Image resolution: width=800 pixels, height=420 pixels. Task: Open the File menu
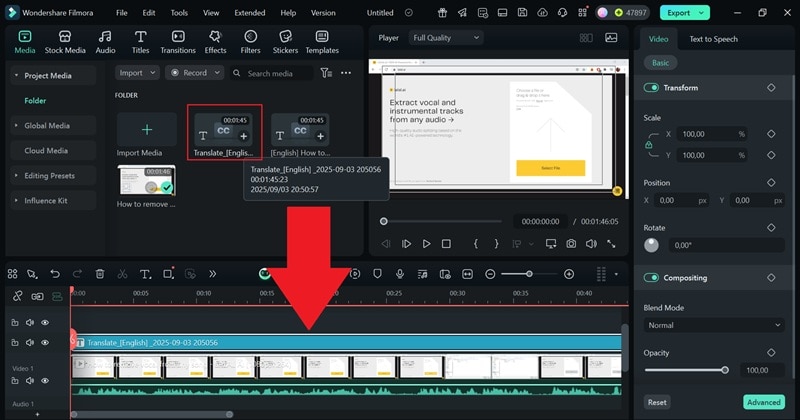[121, 13]
